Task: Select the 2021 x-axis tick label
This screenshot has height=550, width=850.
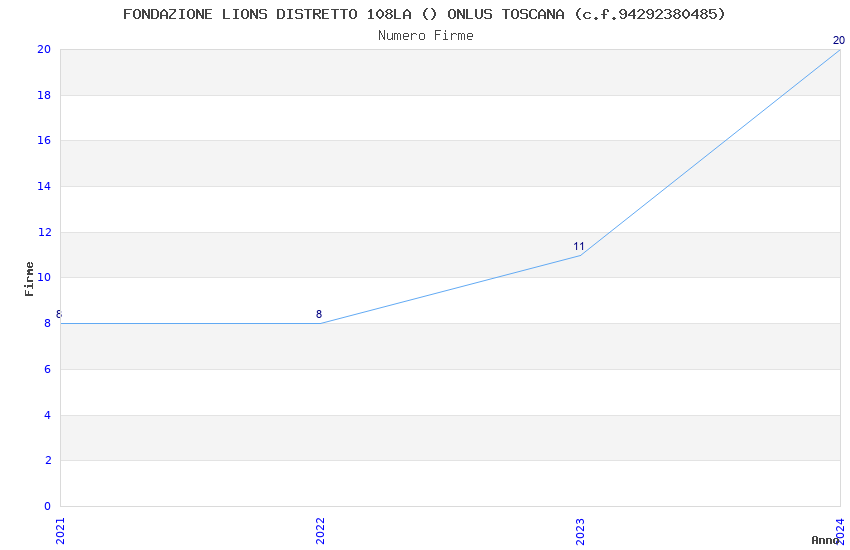Action: [60, 531]
